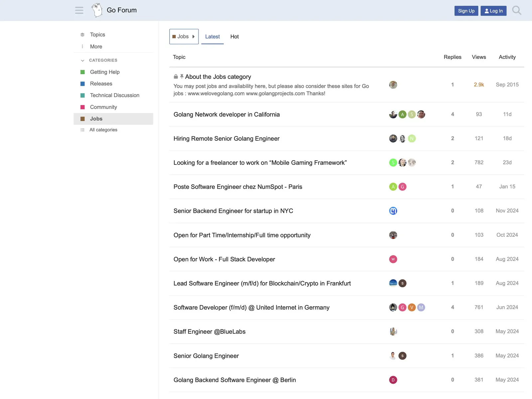
Task: Open About the Jobs category topic
Action: point(218,77)
